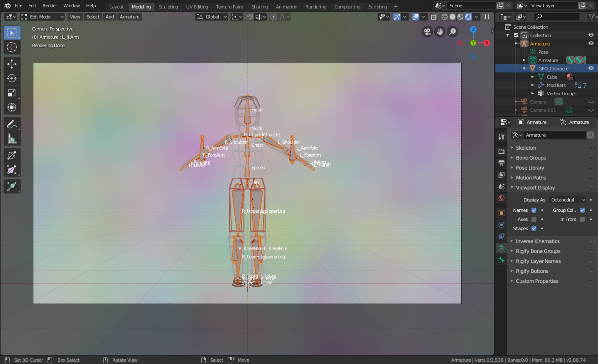Switch to wireframe viewport shading
This screenshot has width=598, height=364.
tap(445, 17)
